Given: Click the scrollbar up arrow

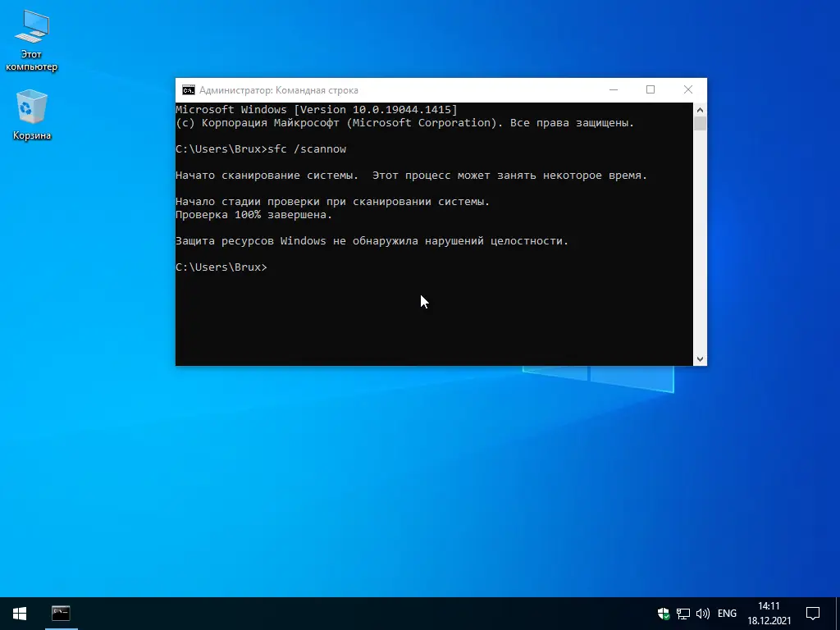Looking at the screenshot, I should point(700,108).
